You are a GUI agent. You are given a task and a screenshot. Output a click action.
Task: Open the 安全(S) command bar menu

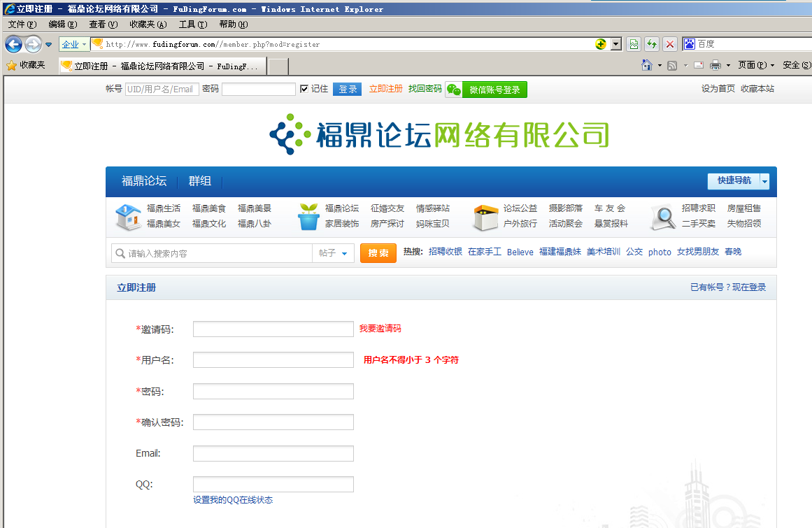tap(797, 65)
